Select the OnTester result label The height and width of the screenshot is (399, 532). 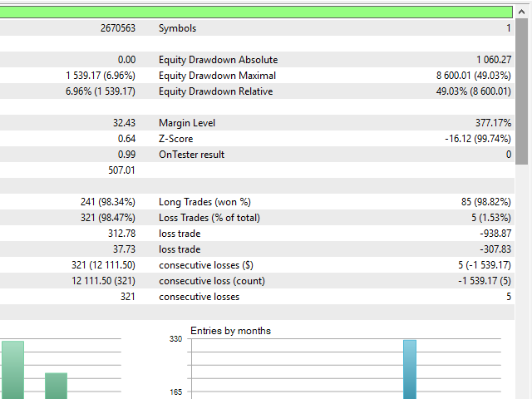pyautogui.click(x=191, y=155)
